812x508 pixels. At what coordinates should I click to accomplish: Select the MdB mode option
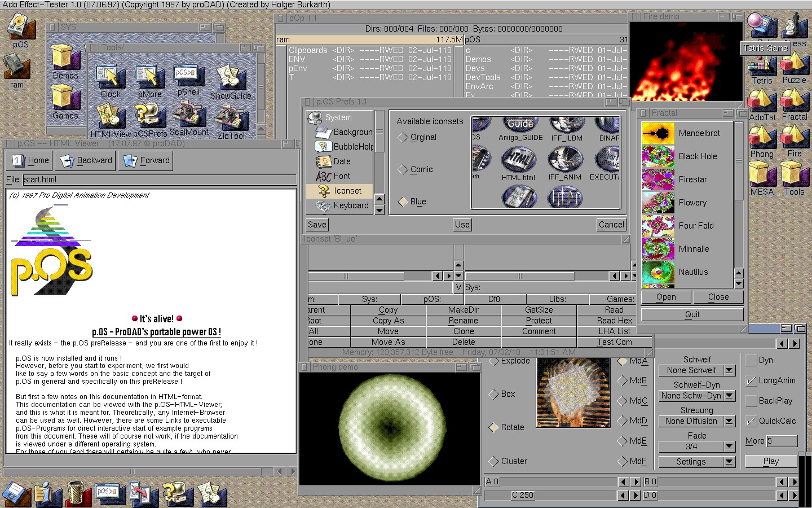coord(623,380)
